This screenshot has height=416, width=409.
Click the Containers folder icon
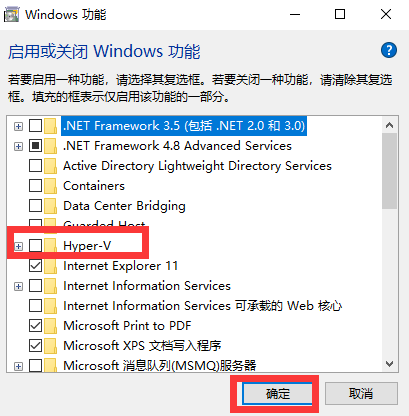(51, 186)
